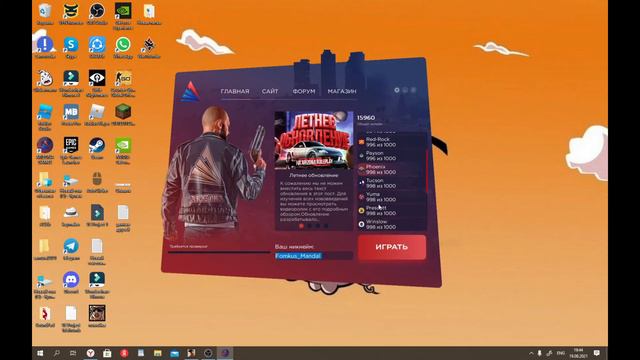Image resolution: width=640 pixels, height=360 pixels.
Task: Select the first red news slide dot
Action: tap(302, 225)
